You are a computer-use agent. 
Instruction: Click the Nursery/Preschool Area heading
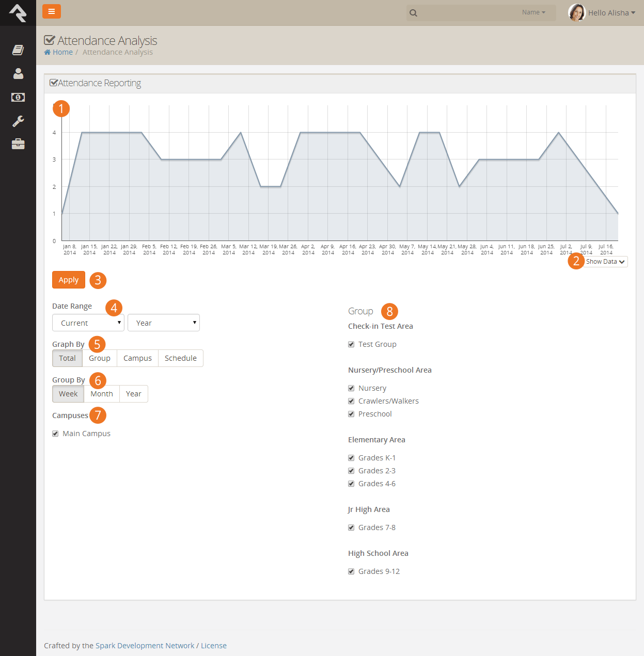[x=390, y=370]
